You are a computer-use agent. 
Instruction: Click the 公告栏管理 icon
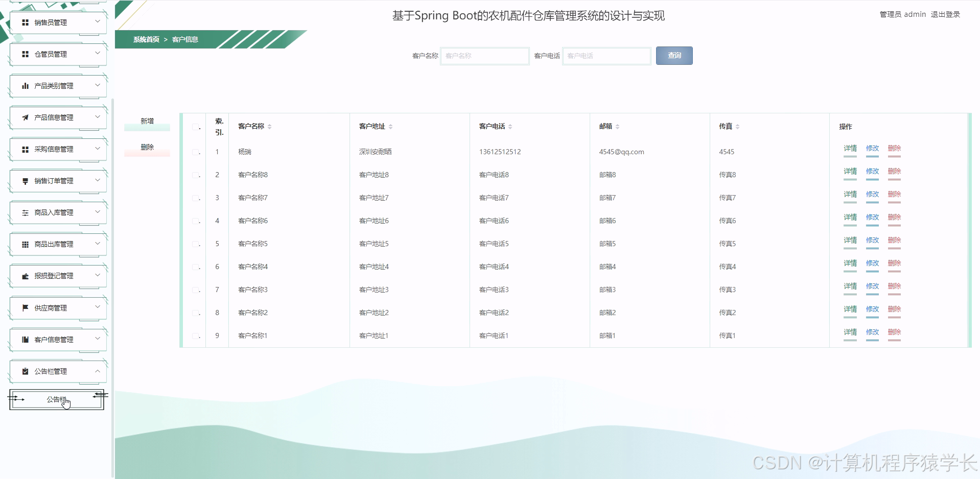point(25,371)
